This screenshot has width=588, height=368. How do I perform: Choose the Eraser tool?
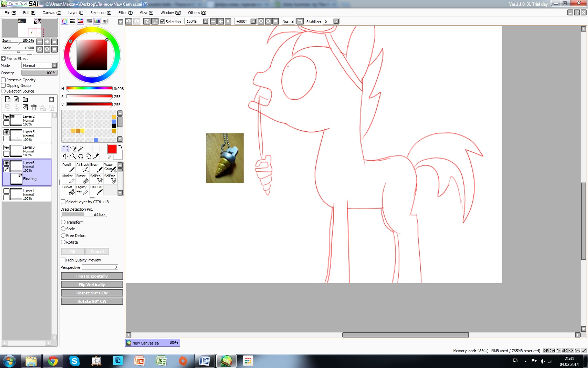click(82, 179)
